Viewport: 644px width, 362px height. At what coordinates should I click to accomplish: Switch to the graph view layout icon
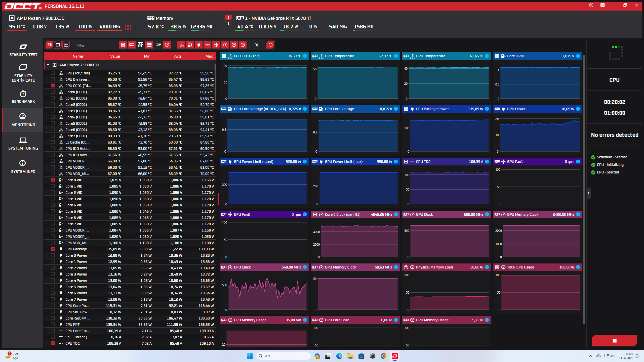coord(66,45)
